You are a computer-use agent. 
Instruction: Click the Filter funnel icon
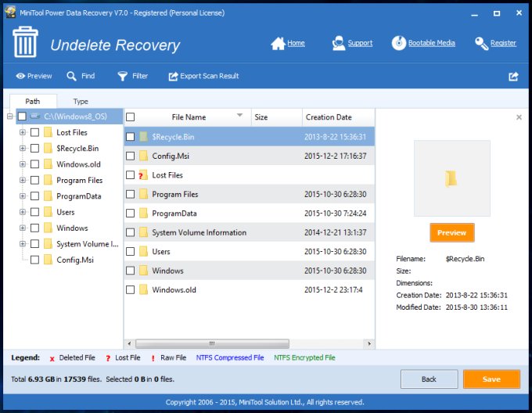tap(123, 77)
